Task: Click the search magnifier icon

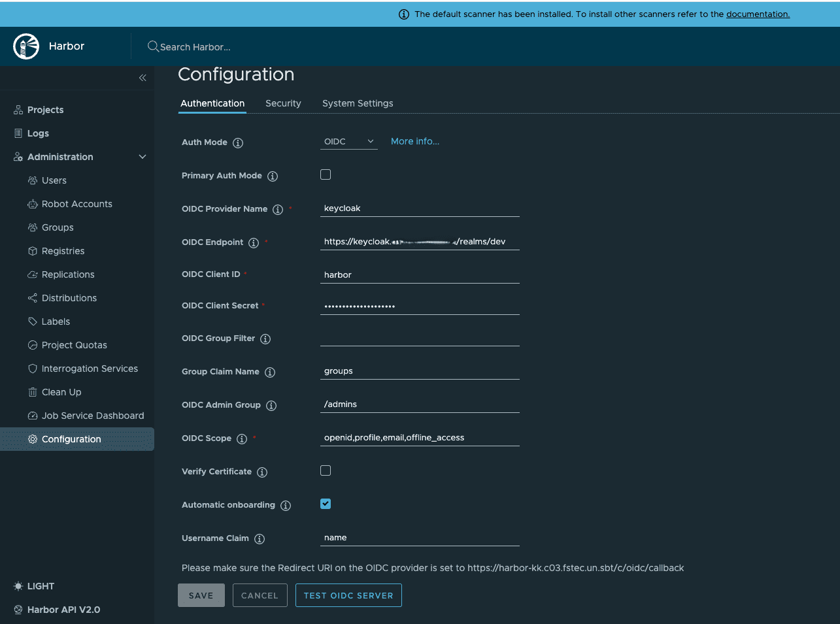Action: [x=153, y=46]
